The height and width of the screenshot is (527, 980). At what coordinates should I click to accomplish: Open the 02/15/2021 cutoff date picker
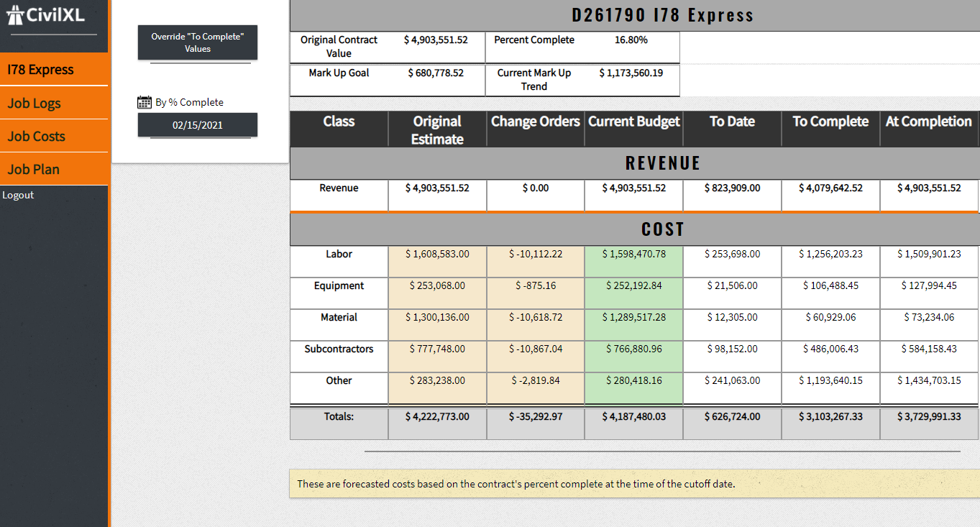coord(198,125)
